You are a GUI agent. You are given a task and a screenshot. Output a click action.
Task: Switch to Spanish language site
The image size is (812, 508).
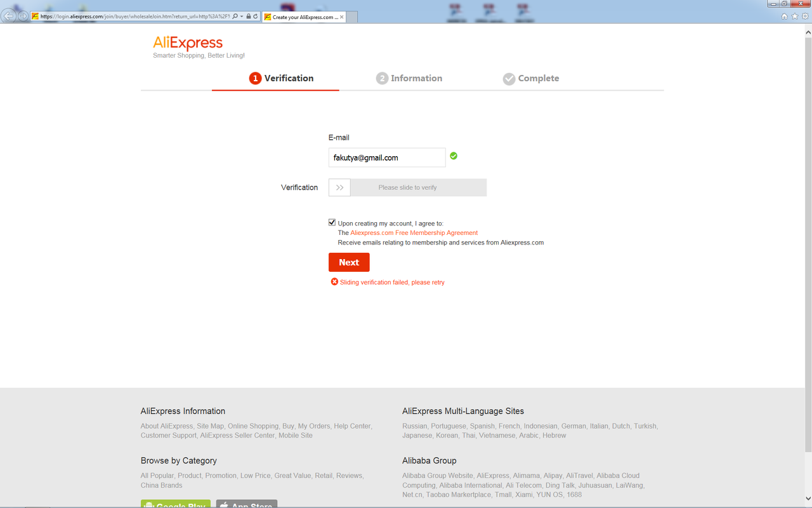(x=482, y=426)
